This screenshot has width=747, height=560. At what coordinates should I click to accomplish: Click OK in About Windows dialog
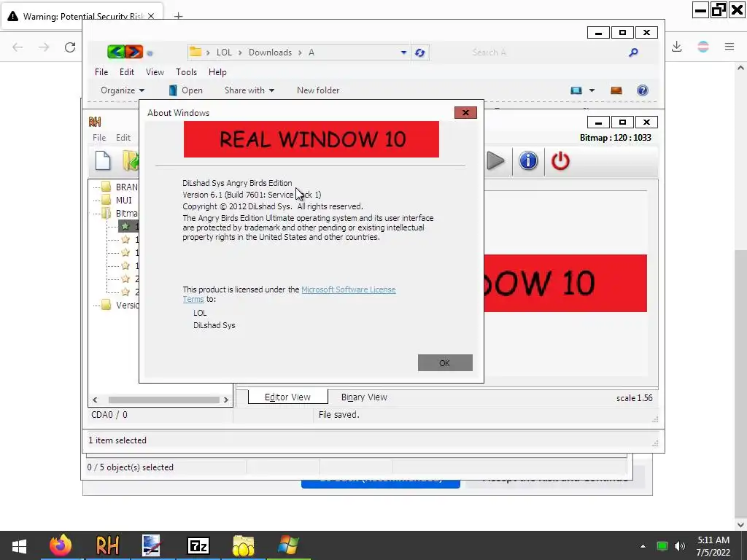pyautogui.click(x=445, y=363)
